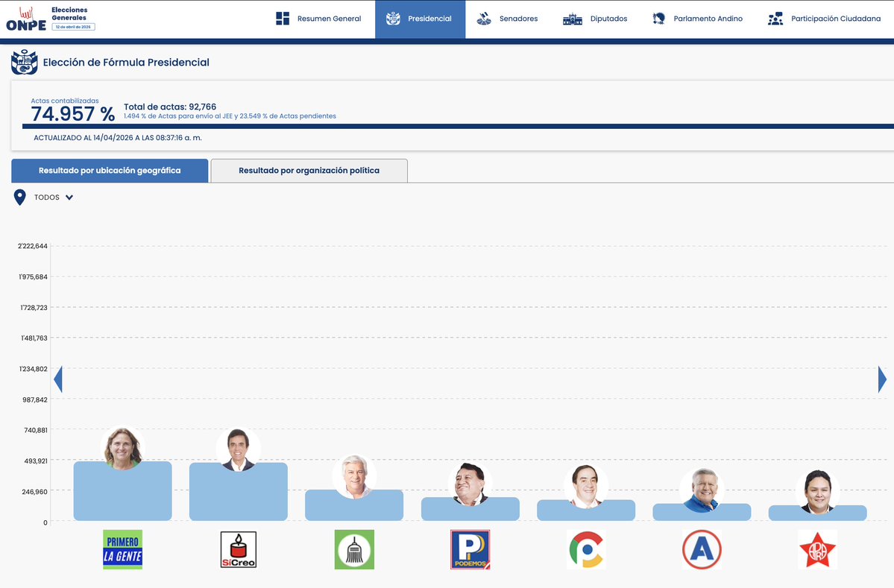Click the 12 de abril de 2026 badge
This screenshot has height=588, width=894.
(74, 27)
